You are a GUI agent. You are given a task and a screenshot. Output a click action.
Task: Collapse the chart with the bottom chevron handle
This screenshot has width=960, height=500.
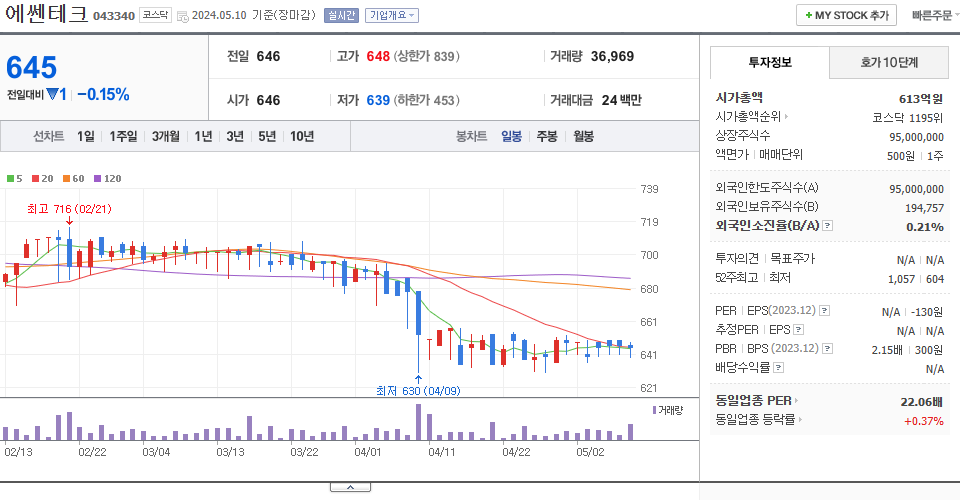click(350, 487)
